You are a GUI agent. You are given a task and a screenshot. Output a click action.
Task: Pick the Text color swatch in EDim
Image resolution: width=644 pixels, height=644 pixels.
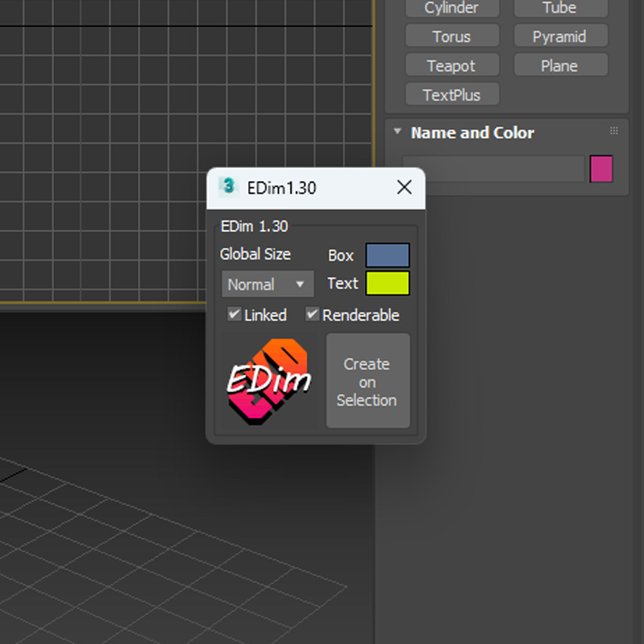click(x=387, y=283)
